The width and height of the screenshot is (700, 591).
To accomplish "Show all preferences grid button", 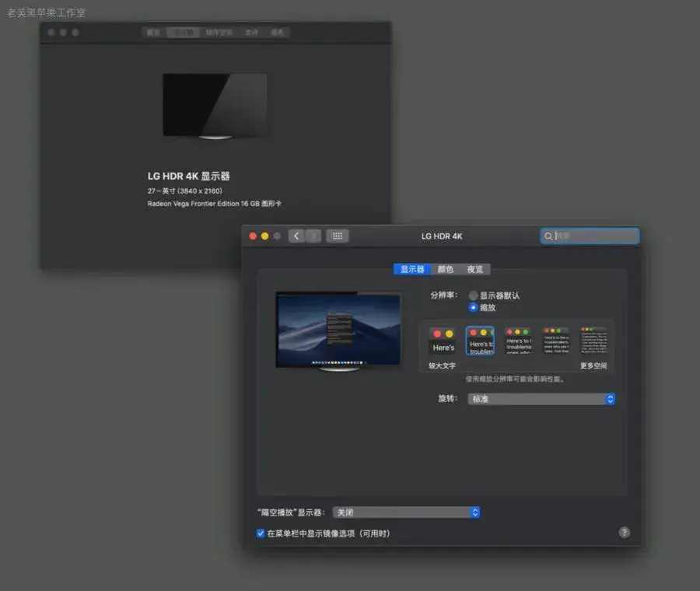I will pos(338,236).
